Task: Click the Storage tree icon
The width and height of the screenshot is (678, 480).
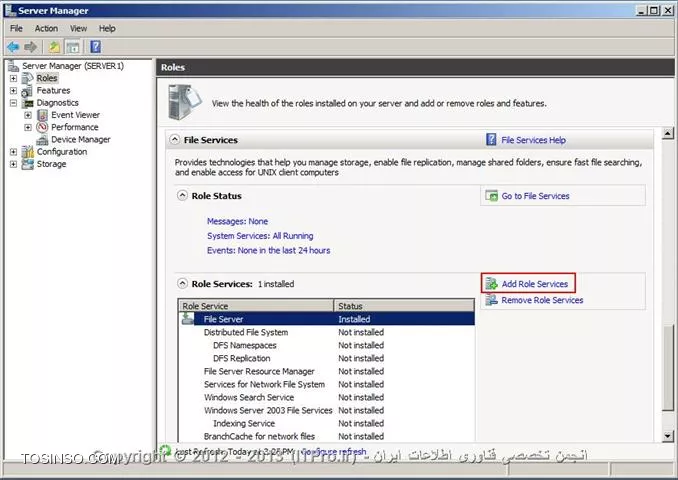Action: [x=27, y=164]
